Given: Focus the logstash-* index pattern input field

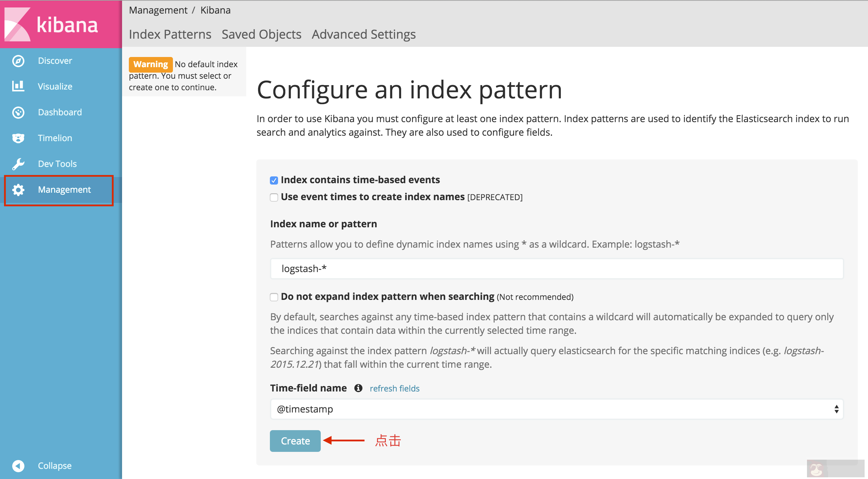Looking at the screenshot, I should click(557, 269).
